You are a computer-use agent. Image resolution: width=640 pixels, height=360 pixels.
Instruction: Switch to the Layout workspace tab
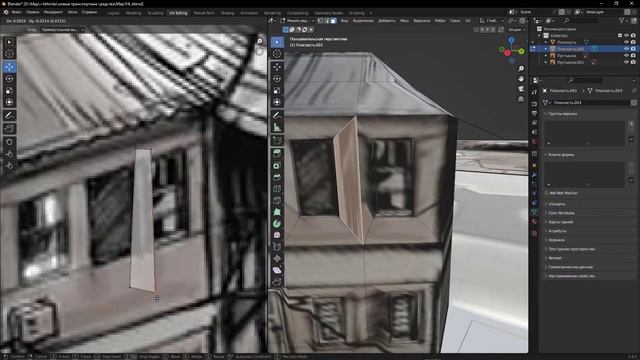(113, 13)
